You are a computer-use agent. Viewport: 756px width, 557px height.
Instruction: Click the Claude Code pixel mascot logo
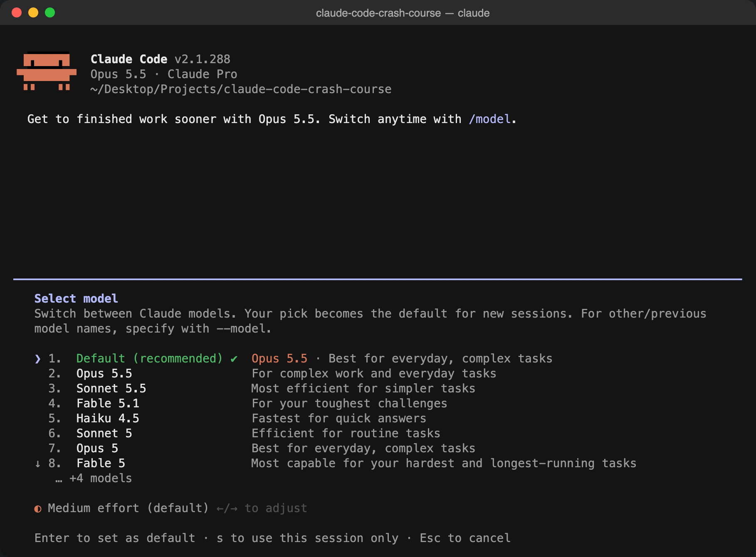pyautogui.click(x=47, y=71)
